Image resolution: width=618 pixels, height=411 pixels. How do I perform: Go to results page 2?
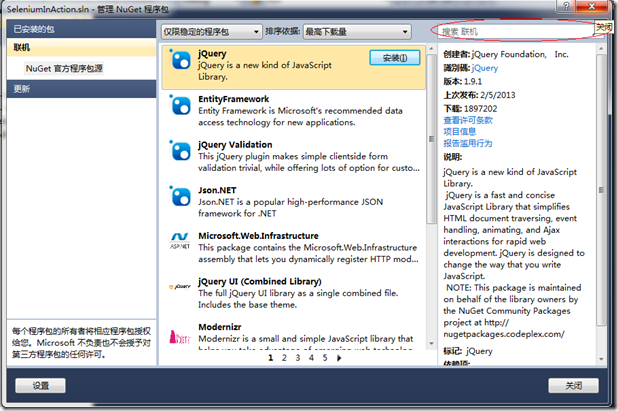point(284,358)
